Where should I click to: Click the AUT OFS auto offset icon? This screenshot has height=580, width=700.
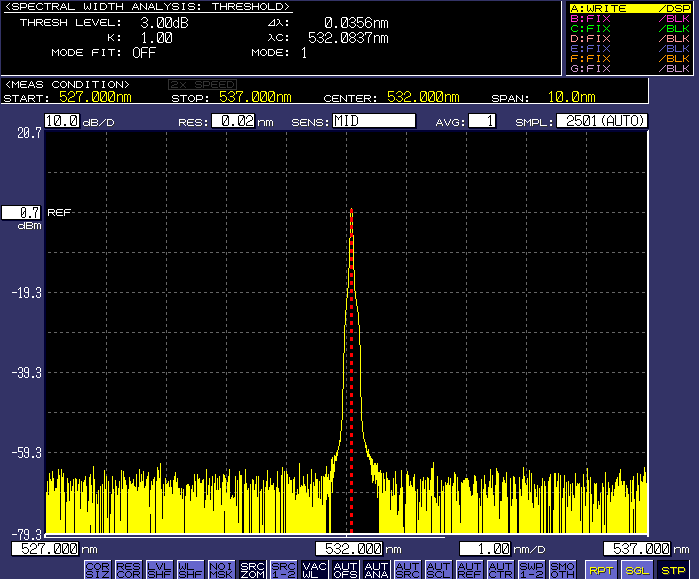point(345,569)
